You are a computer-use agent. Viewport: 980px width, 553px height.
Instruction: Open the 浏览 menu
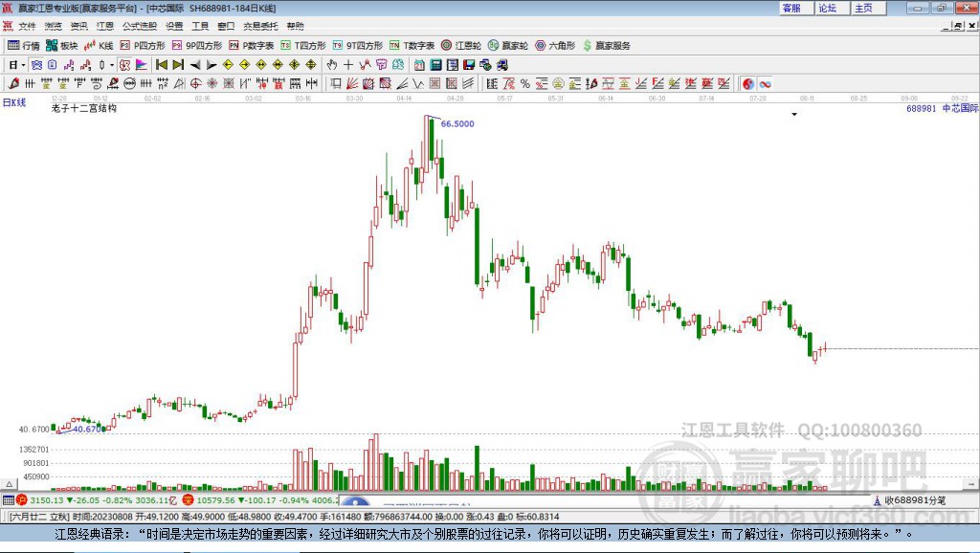tap(54, 26)
